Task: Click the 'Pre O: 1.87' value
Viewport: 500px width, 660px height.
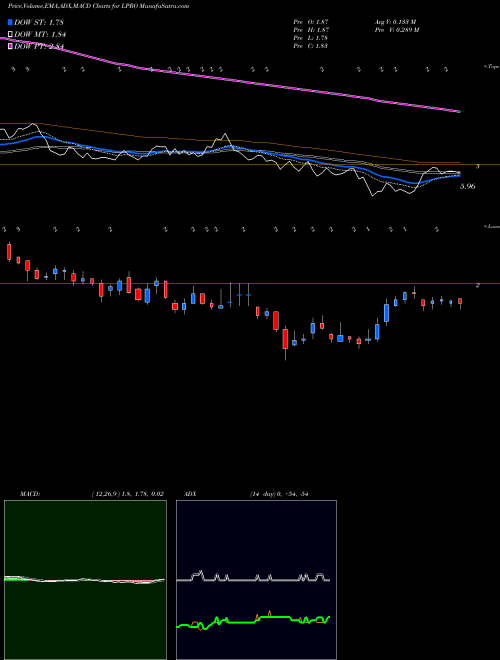Action: [x=311, y=22]
